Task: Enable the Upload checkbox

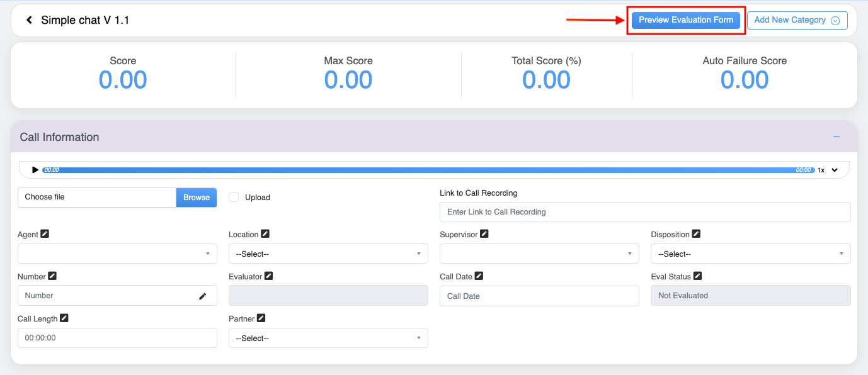Action: pyautogui.click(x=234, y=197)
